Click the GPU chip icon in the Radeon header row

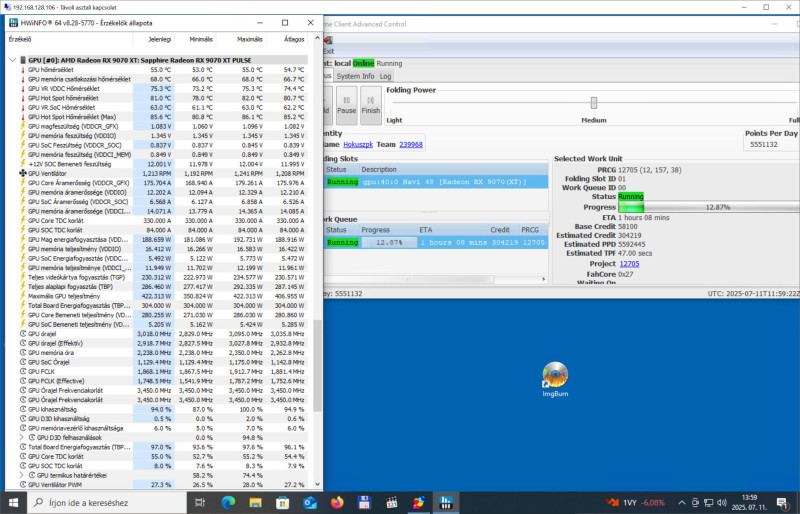[x=23, y=60]
